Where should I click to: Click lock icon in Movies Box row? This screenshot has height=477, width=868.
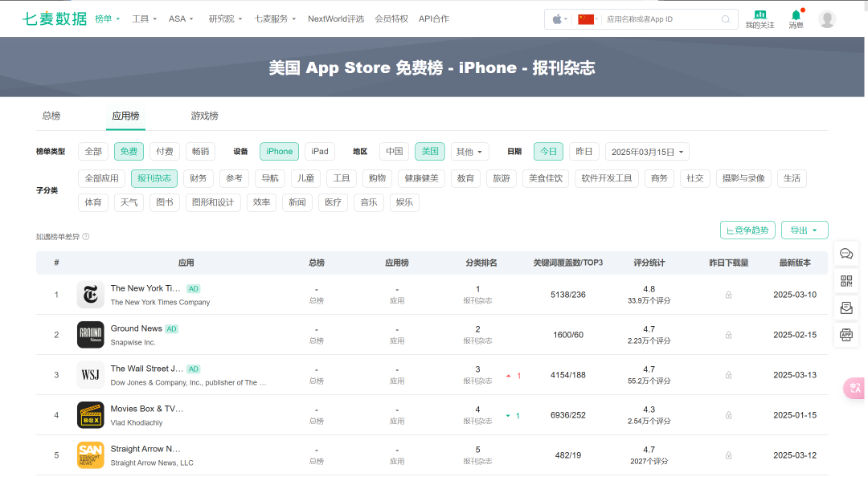click(728, 415)
